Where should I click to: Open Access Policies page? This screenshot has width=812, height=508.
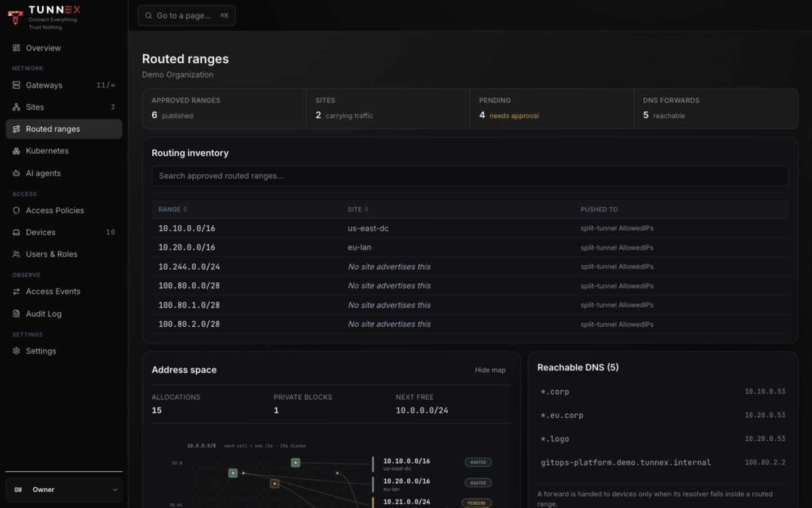(x=64, y=211)
